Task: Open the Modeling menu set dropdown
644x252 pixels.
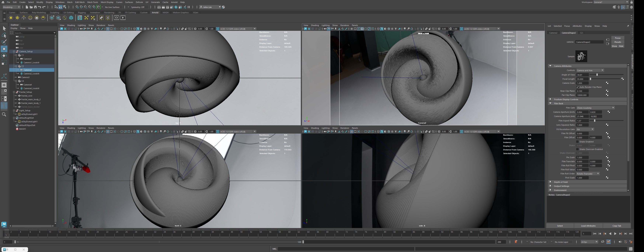Action: point(11,7)
